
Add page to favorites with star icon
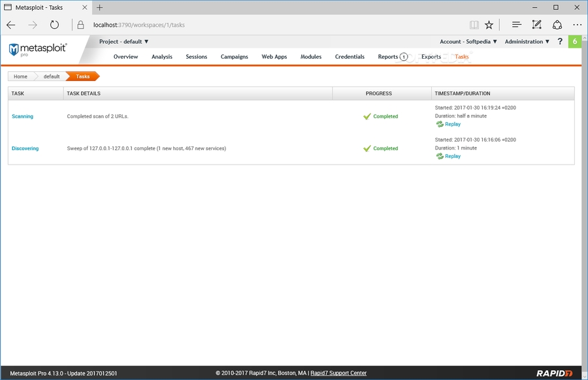(489, 25)
